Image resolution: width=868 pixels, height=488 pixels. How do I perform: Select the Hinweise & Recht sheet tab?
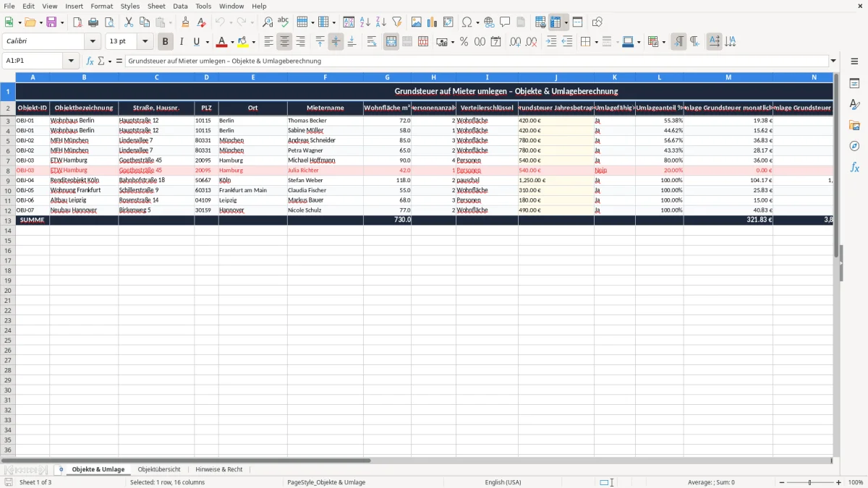219,469
